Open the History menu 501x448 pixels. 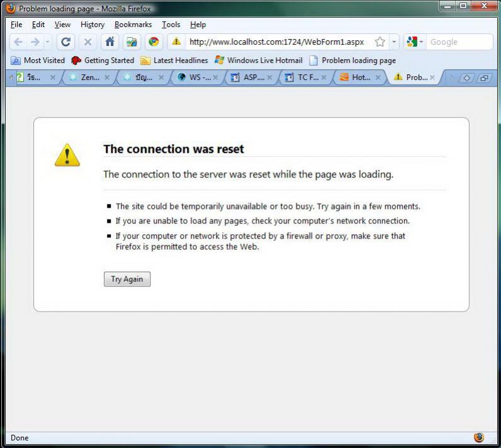tap(93, 25)
